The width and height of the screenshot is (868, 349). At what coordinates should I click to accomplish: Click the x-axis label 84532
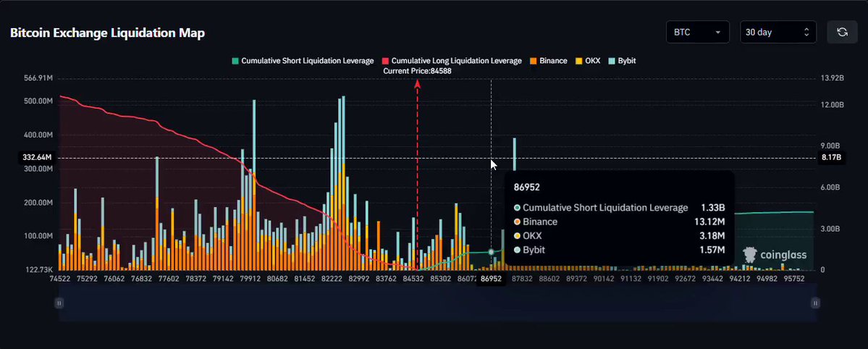point(413,279)
